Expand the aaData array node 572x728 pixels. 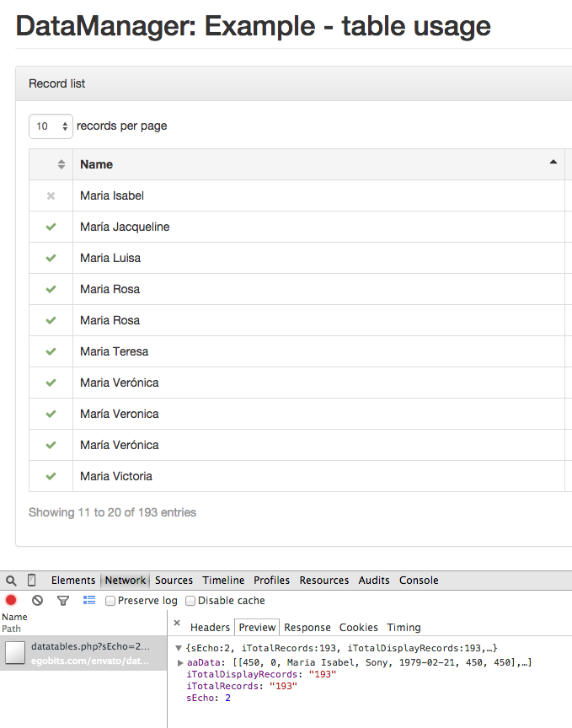[x=180, y=663]
